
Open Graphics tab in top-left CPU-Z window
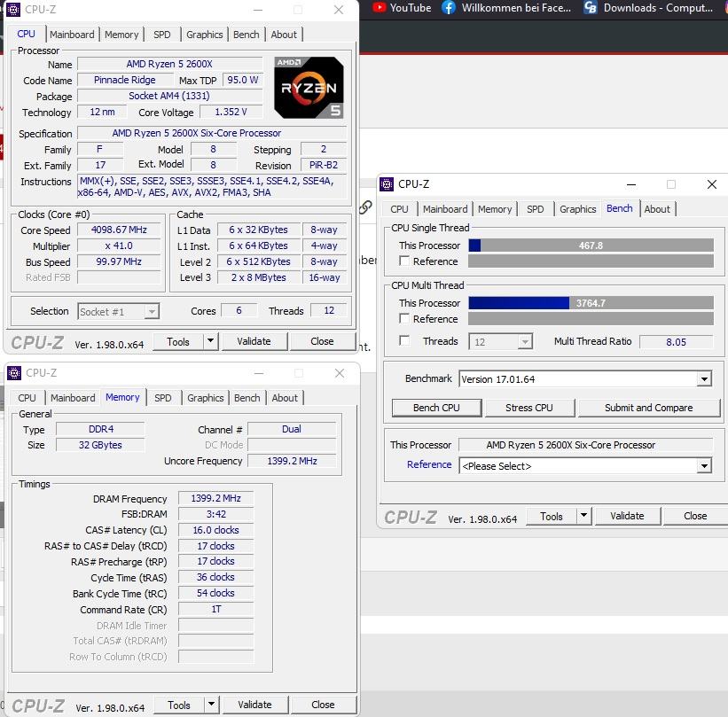[x=204, y=35]
